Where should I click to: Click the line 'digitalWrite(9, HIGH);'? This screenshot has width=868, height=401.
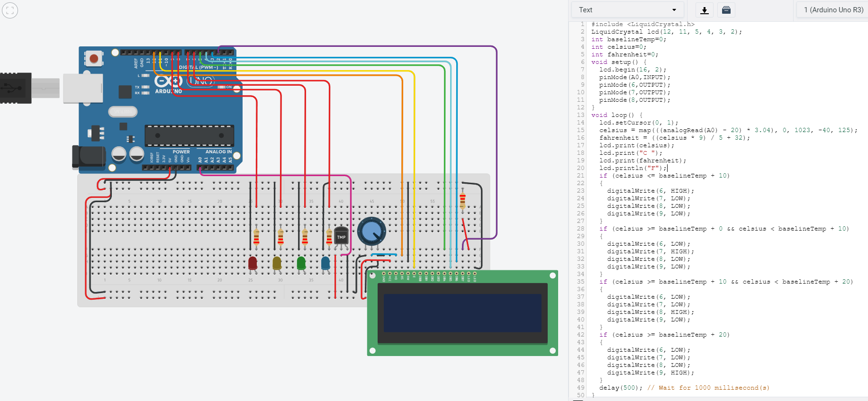pyautogui.click(x=651, y=373)
